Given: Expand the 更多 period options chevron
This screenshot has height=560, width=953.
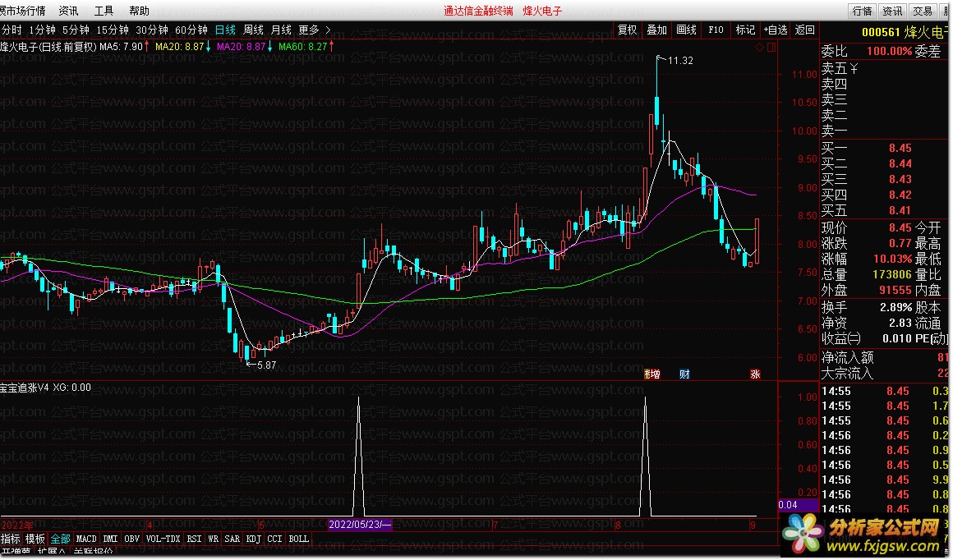Looking at the screenshot, I should point(328,30).
